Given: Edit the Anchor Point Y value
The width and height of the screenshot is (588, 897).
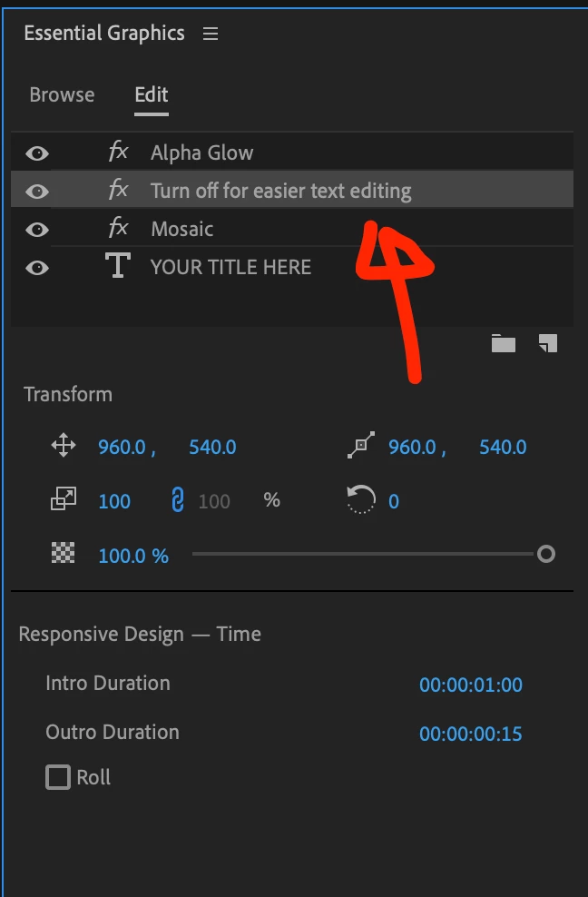Looking at the screenshot, I should [x=503, y=448].
